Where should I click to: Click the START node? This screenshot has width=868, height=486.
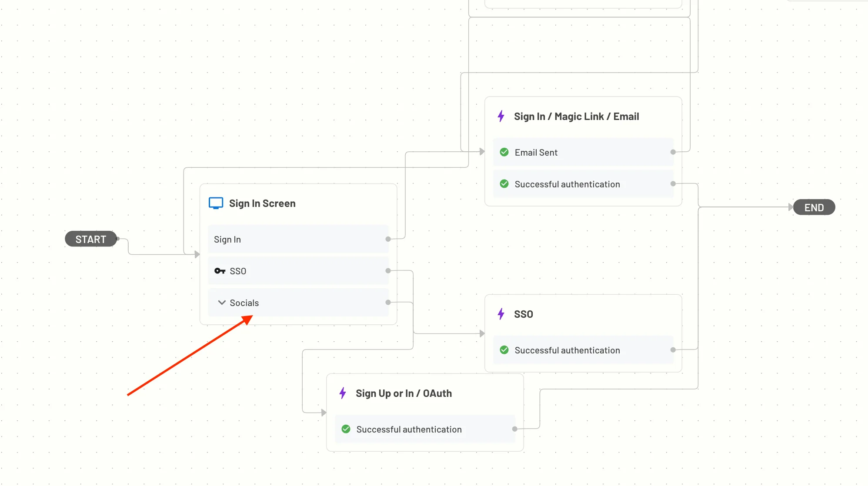[91, 239]
